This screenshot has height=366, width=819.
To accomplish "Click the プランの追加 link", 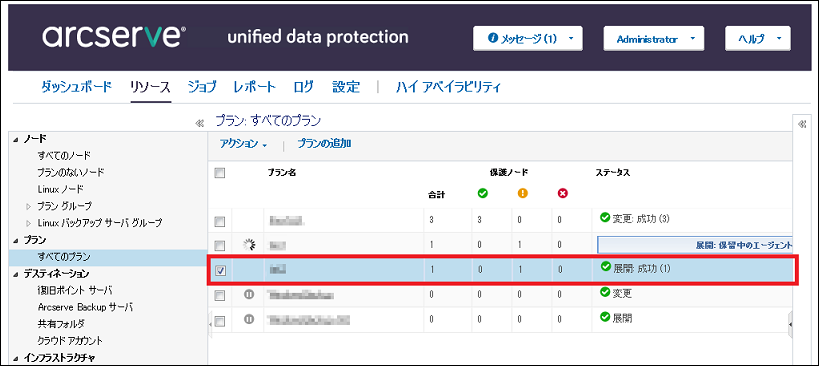I will pos(324,144).
